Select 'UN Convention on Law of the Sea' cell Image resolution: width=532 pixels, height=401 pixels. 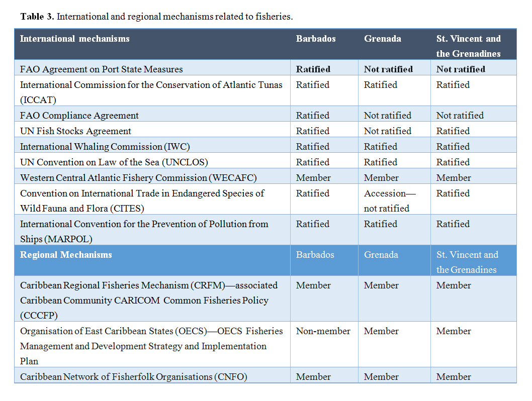tap(114, 162)
